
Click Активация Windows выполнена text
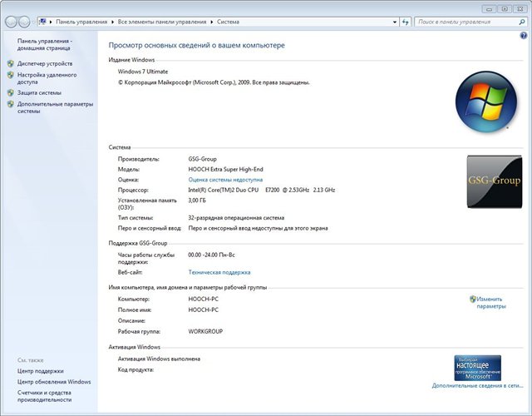(159, 359)
